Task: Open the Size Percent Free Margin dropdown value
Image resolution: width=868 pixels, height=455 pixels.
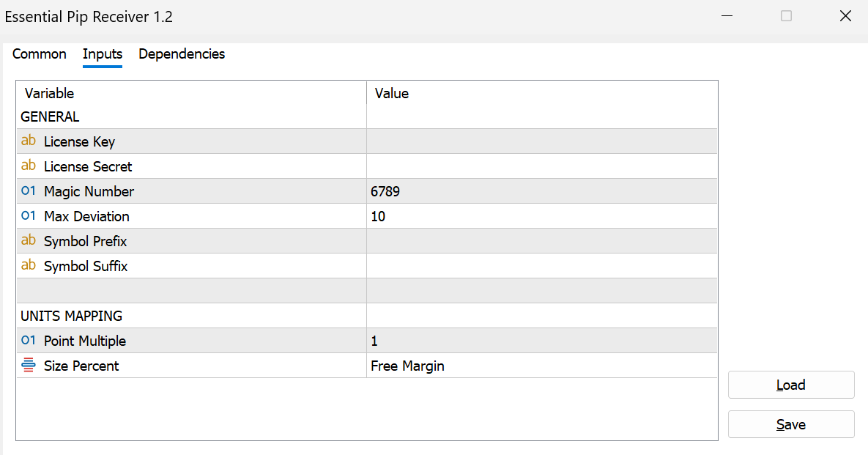Action: [x=541, y=366]
